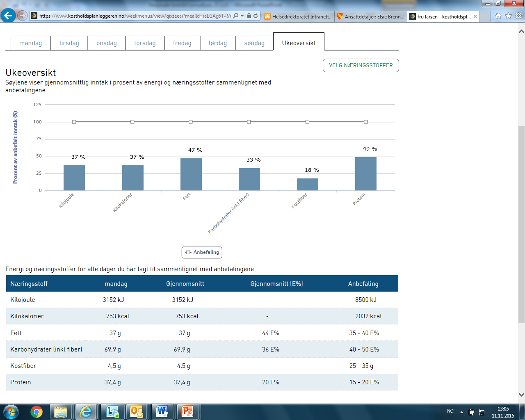Viewport: 525px width, 420px height.
Task: Click the 8500 kJ recommendation cell
Action: (x=366, y=300)
